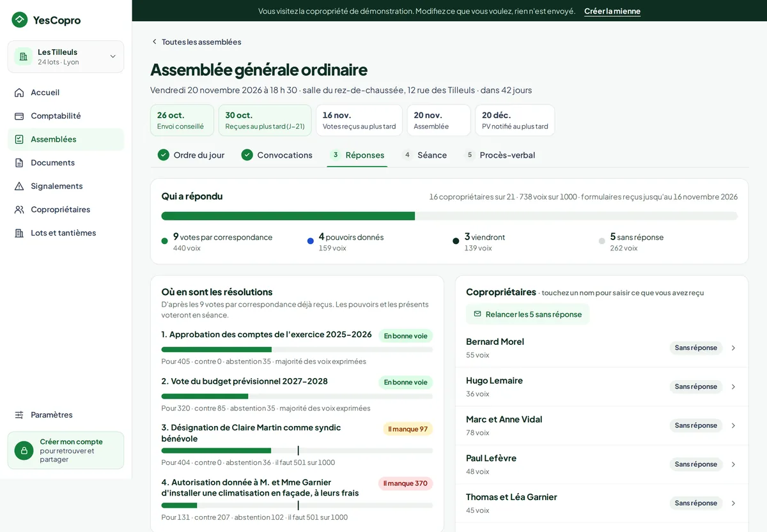
Task: Click Sans réponse badge for Hugo Lemaire
Action: tap(696, 387)
